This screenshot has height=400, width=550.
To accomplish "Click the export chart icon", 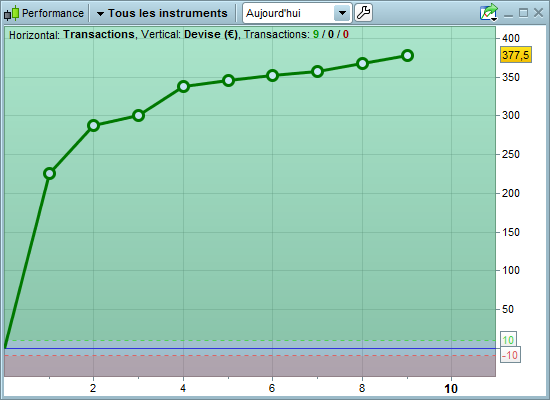I will click(x=489, y=13).
